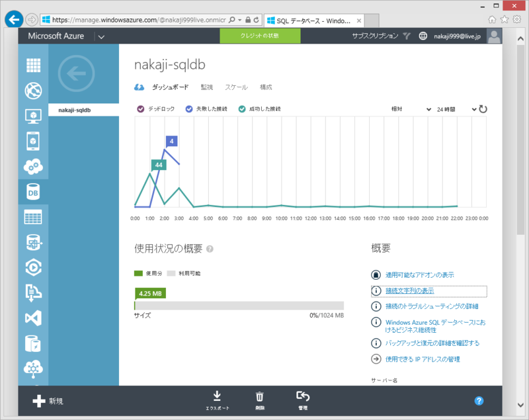Click database size usage bar
Image resolution: width=529 pixels, height=420 pixels.
point(239,306)
